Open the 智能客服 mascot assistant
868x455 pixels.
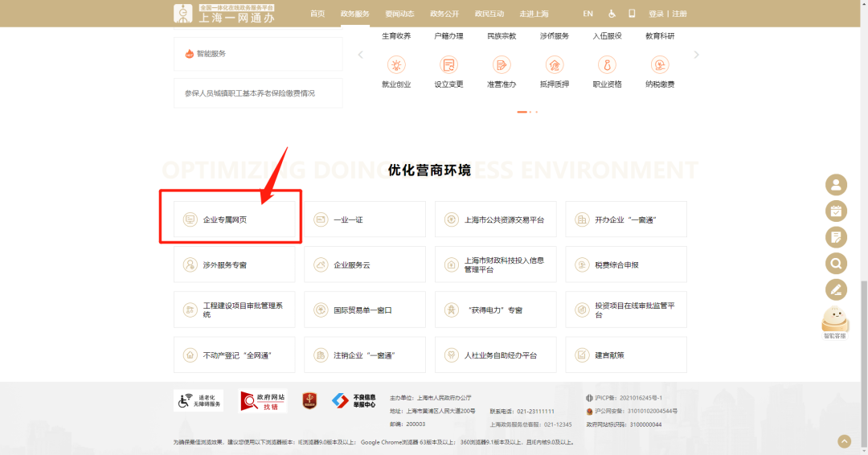tap(835, 322)
